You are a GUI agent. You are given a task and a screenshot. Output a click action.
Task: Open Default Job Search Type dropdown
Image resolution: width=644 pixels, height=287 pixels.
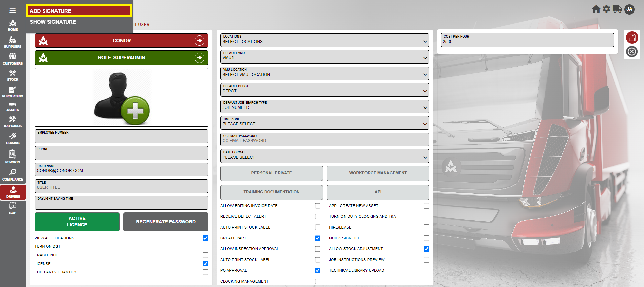coord(325,106)
